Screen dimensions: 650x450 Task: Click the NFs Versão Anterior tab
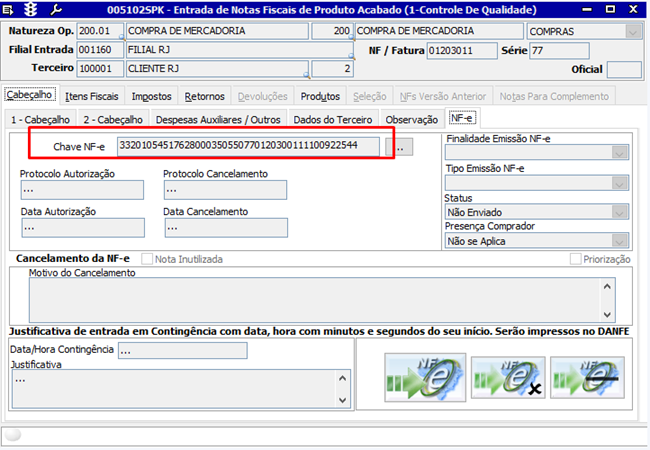pyautogui.click(x=443, y=96)
